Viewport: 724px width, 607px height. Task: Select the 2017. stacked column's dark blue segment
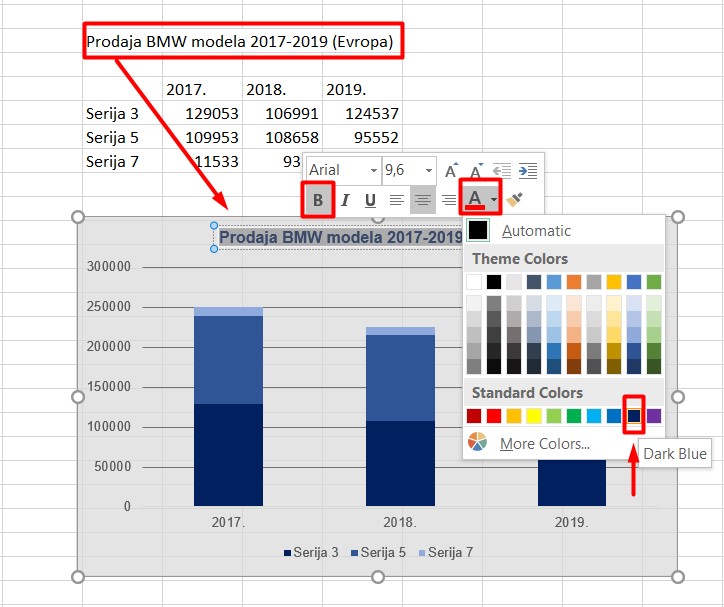pyautogui.click(x=228, y=455)
